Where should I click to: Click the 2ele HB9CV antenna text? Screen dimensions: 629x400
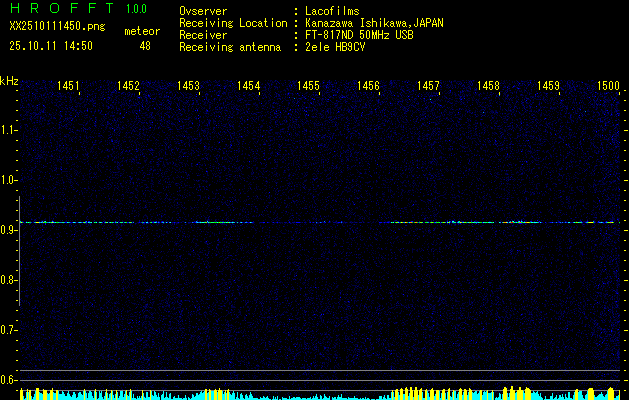(338, 46)
